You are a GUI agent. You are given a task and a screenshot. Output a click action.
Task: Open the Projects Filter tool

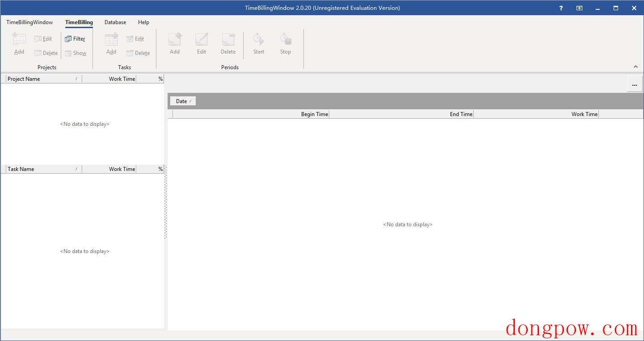75,39
